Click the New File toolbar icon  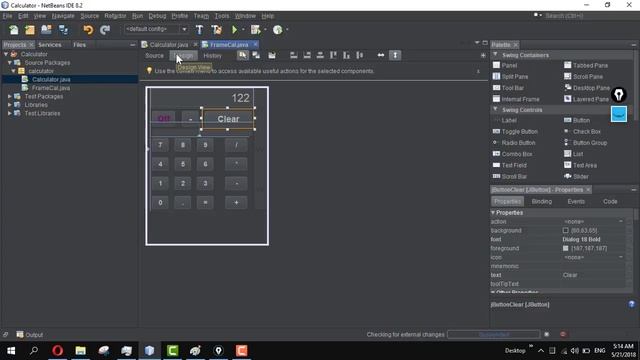pos(14,30)
